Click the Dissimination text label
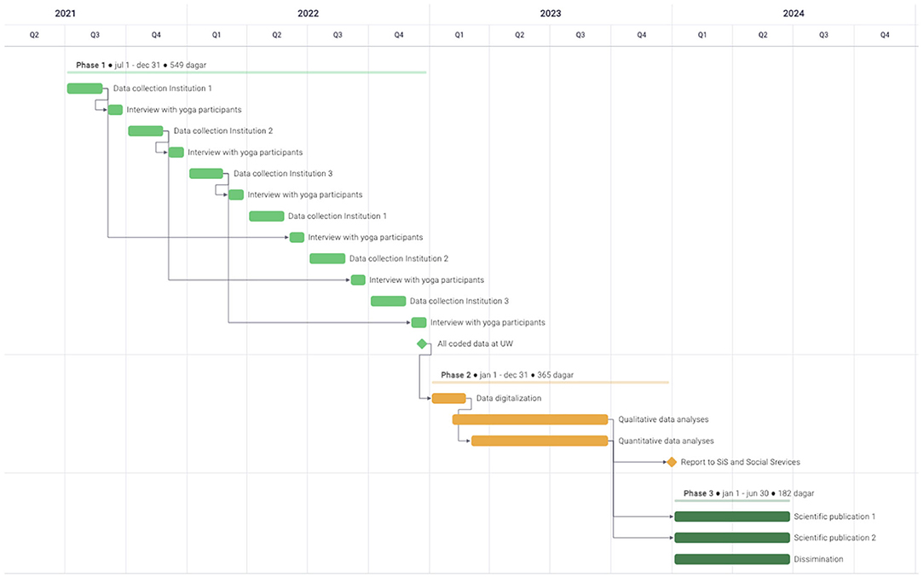Screen dimensions: 924x577 [x=818, y=559]
